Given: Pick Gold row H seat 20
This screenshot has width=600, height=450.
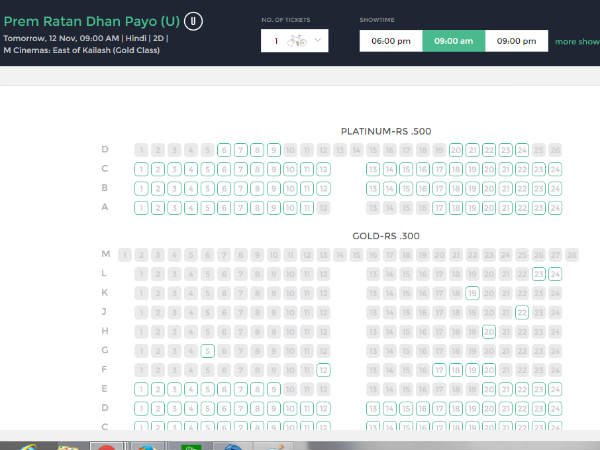Looking at the screenshot, I should [489, 331].
